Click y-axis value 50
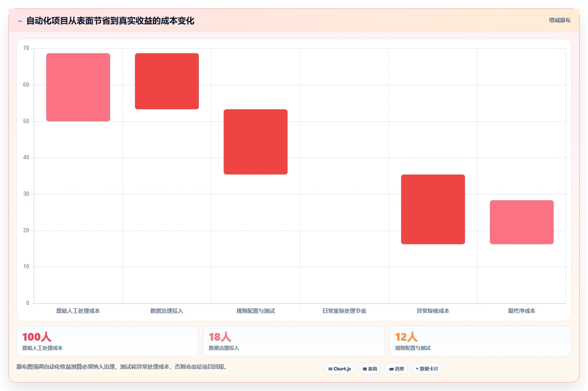The image size is (588, 391). tap(26, 121)
